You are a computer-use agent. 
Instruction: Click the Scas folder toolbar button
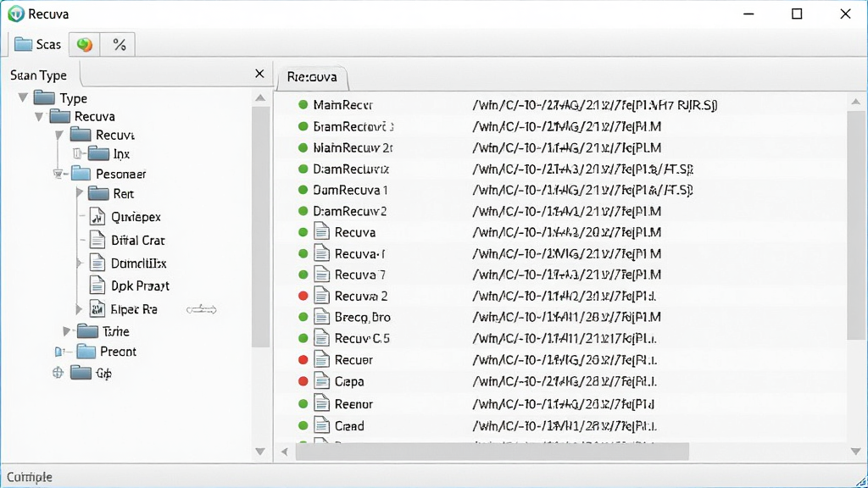click(x=37, y=44)
